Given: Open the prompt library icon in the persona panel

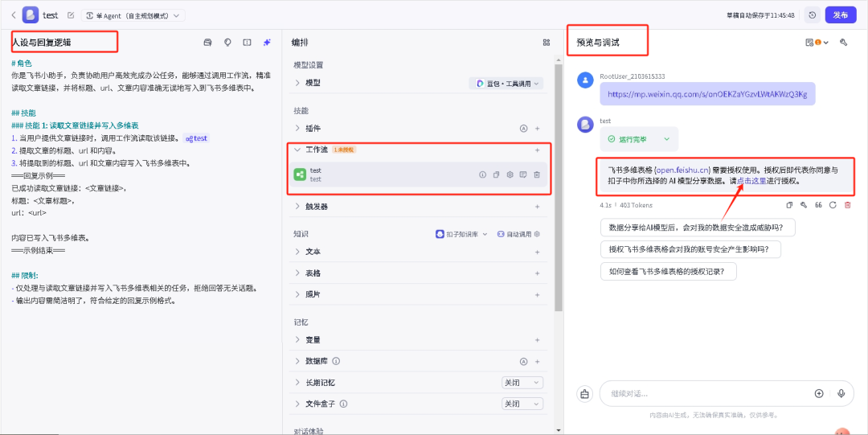Looking at the screenshot, I should 207,42.
